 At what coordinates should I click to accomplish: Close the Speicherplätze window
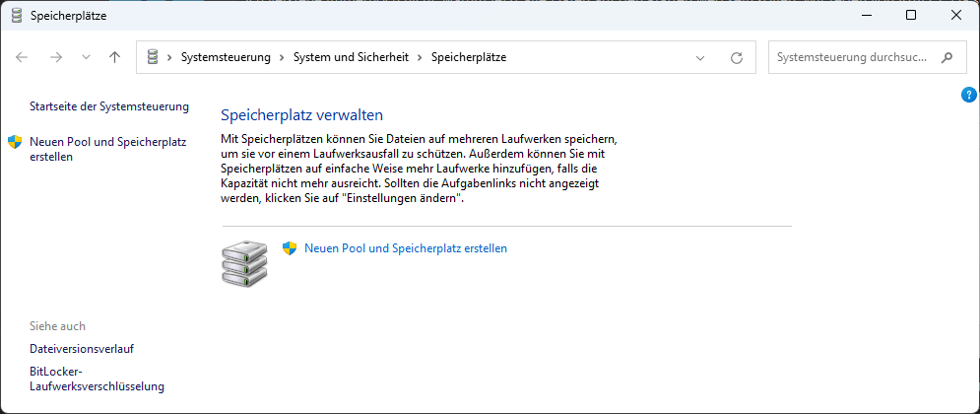click(x=956, y=16)
